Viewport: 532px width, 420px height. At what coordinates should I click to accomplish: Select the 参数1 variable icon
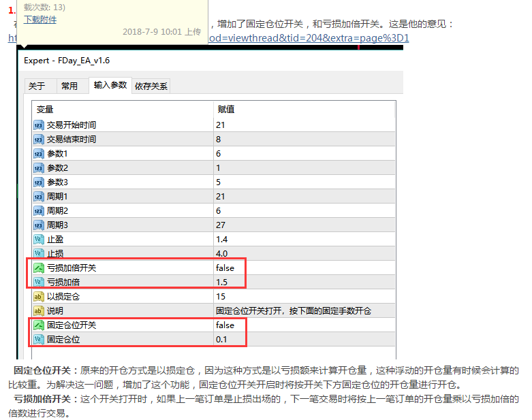(39, 154)
